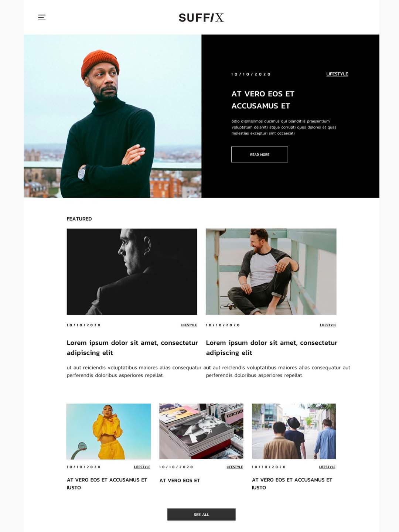
Task: Open hero headline At Vero Eos Et Accusamus
Action: (263, 100)
